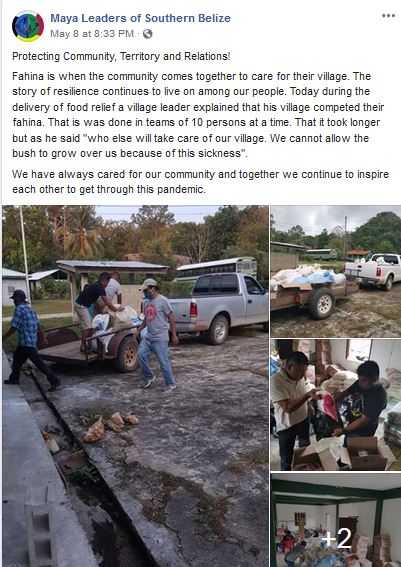Click the paragraph beginning 'We have always cared'
The height and width of the screenshot is (567, 401).
click(x=200, y=182)
